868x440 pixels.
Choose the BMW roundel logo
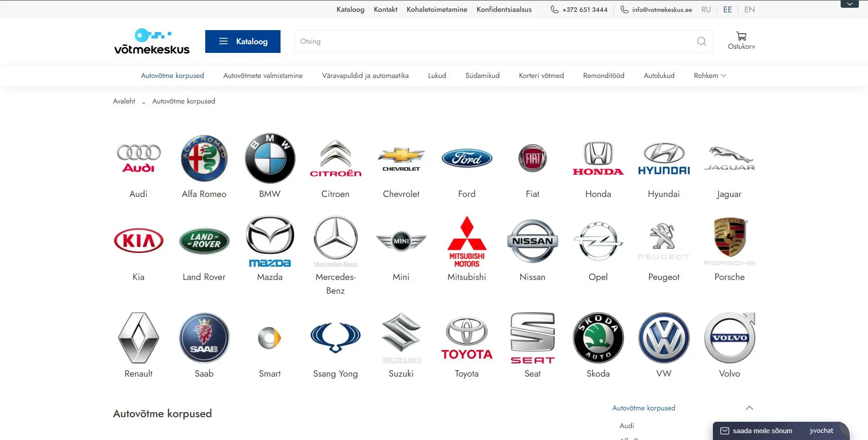click(270, 158)
